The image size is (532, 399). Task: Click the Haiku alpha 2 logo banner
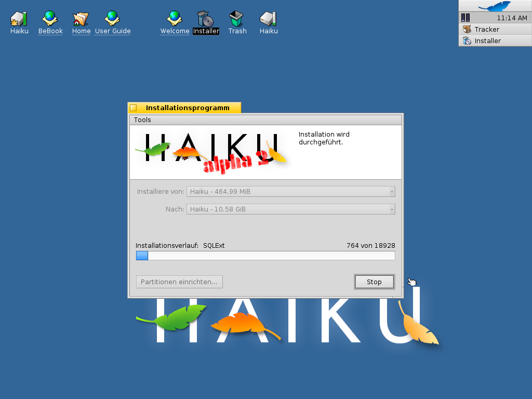pos(211,152)
